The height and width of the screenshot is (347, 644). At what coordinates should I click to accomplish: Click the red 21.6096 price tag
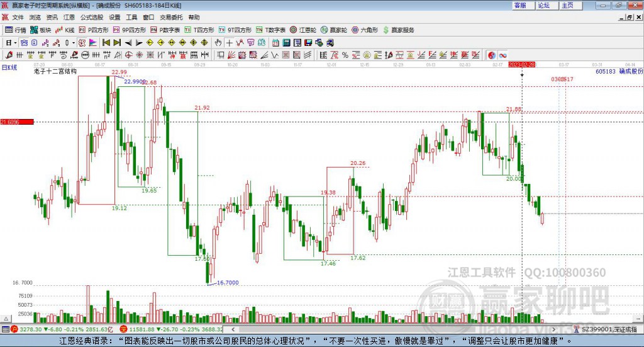[x=17, y=122]
